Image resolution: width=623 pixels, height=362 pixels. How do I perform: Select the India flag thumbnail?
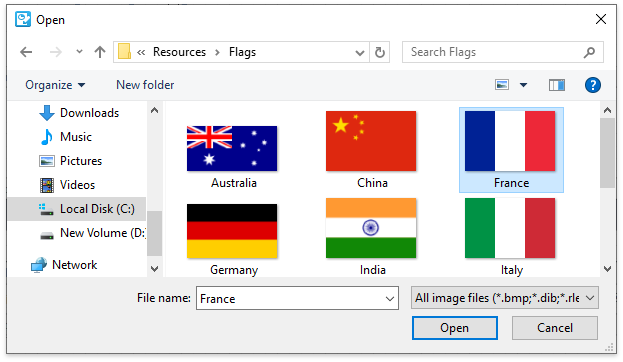pos(371,228)
